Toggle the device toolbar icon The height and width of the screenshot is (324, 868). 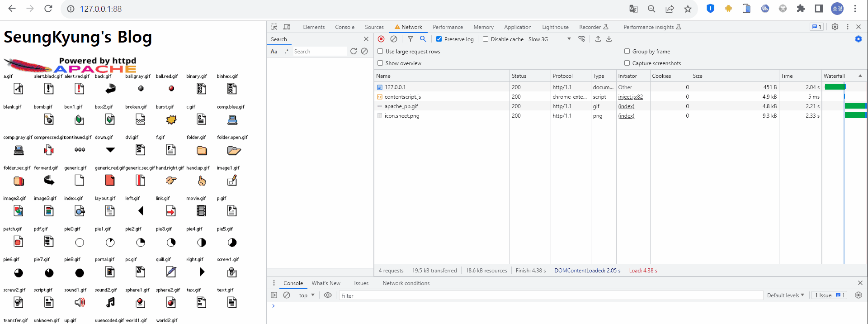pyautogui.click(x=287, y=27)
